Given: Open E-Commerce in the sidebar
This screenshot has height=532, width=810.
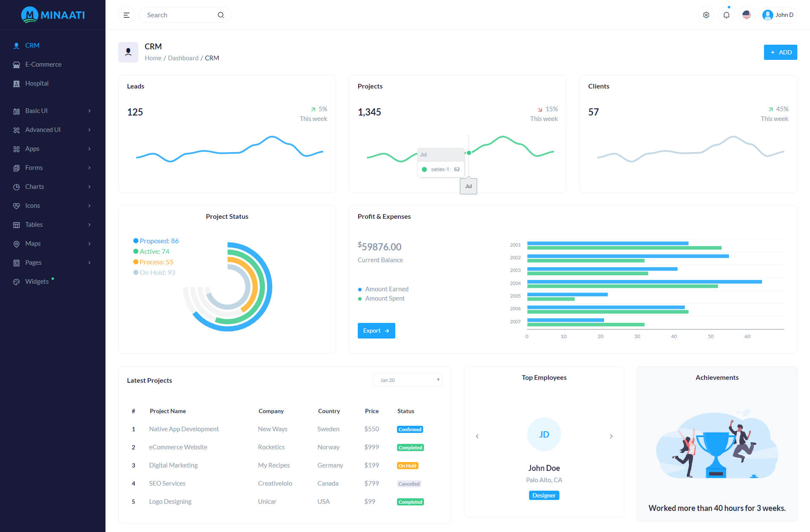Looking at the screenshot, I should click(x=43, y=64).
